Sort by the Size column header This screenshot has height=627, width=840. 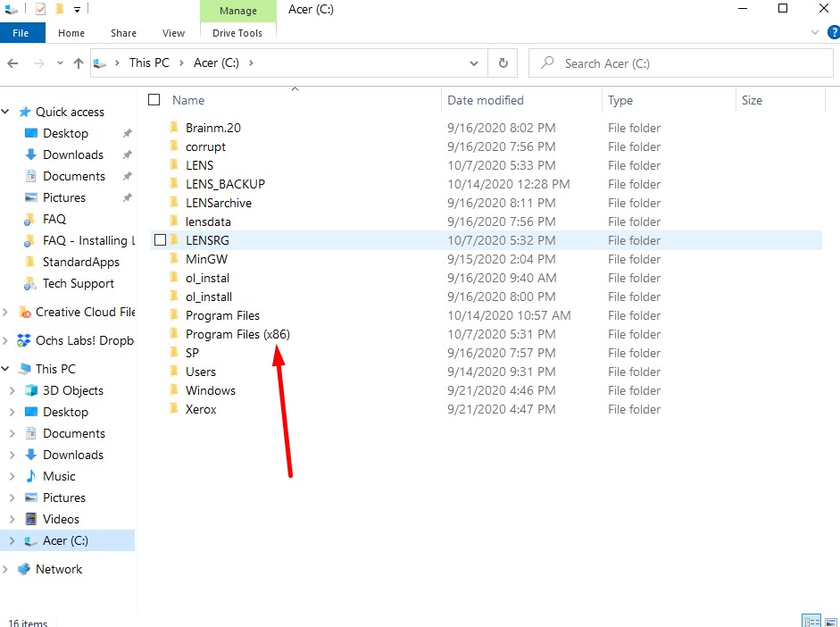[752, 100]
